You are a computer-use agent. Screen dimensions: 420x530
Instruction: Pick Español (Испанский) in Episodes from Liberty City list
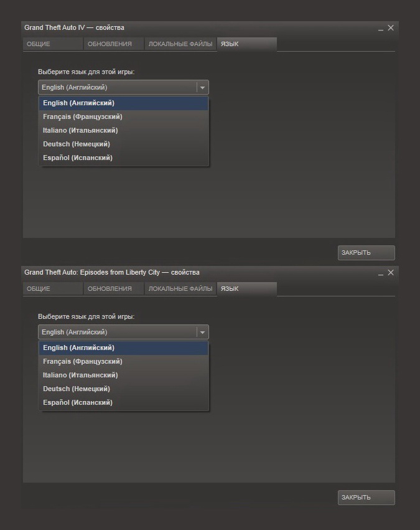pyautogui.click(x=123, y=402)
